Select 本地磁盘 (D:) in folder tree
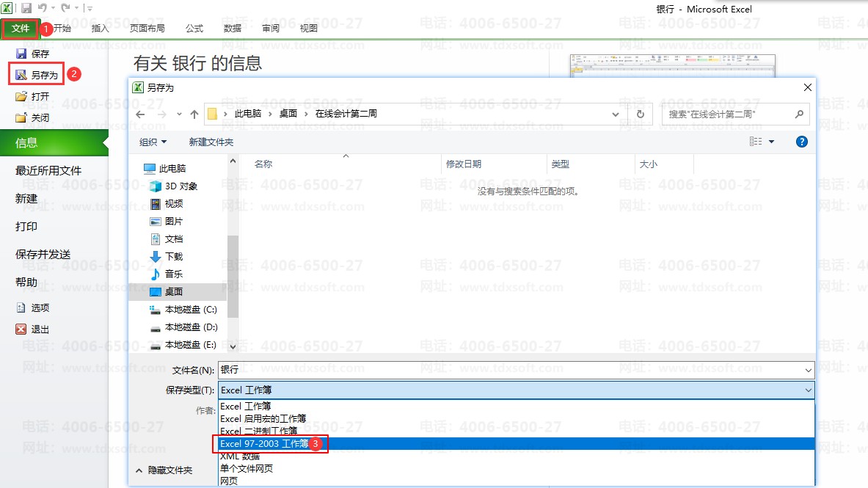The image size is (868, 488). [x=191, y=327]
